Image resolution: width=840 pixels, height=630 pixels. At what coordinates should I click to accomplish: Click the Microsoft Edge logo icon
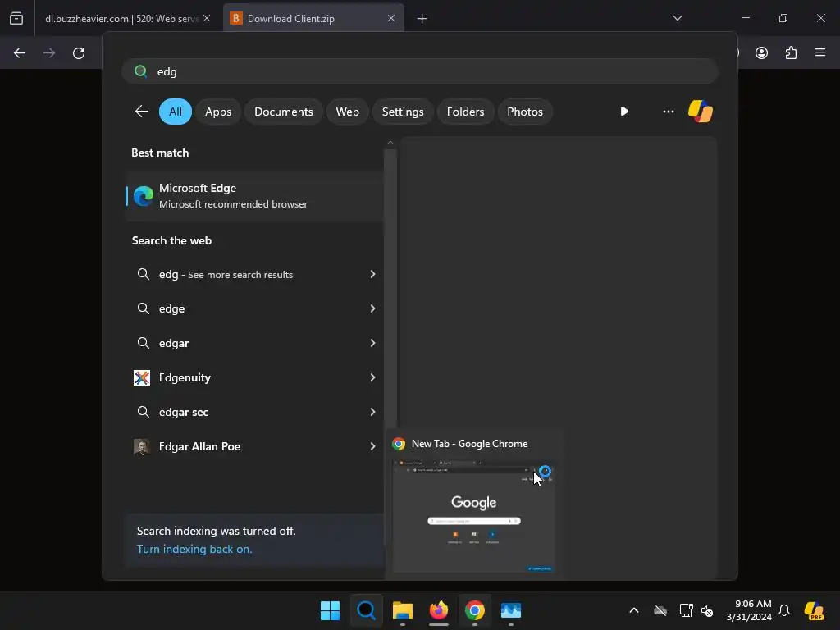click(143, 196)
